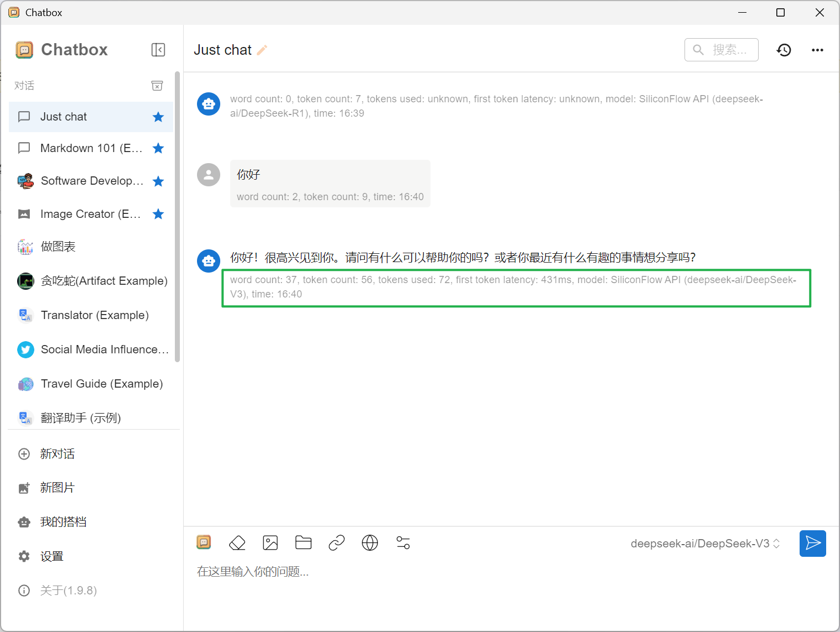Screen dimensions: 840x632
Task: Edit the Just chat title pencil icon
Action: (262, 50)
